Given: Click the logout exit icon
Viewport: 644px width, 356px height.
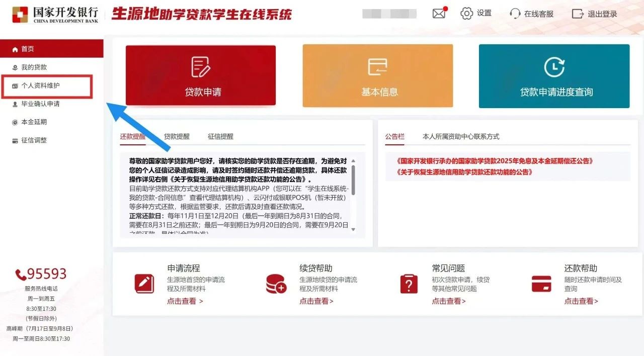Looking at the screenshot, I should click(x=578, y=14).
